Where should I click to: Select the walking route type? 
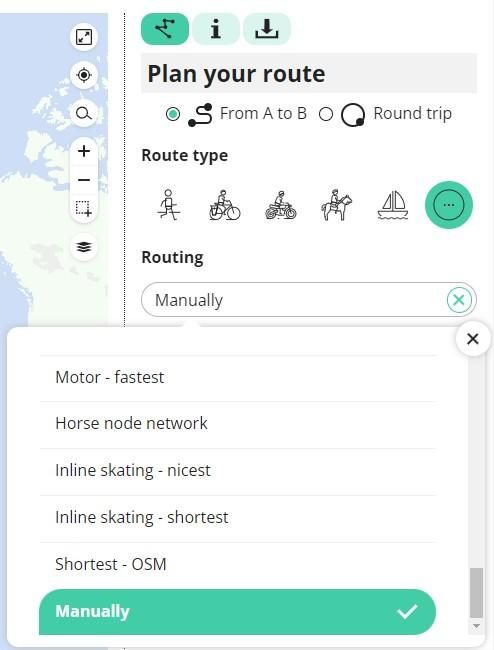(169, 205)
